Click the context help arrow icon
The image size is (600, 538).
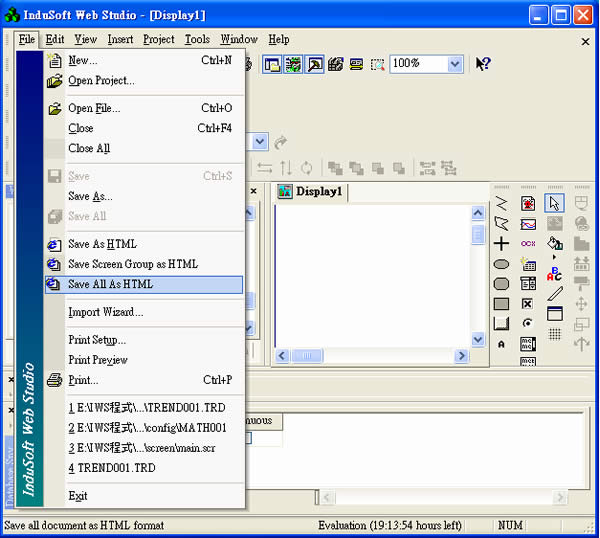tap(483, 64)
